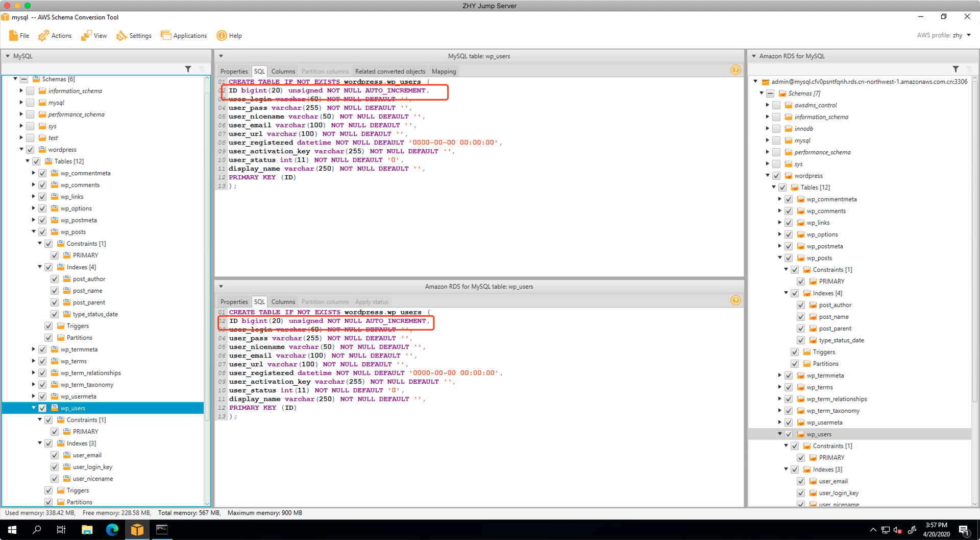Click the orange help icon in target table pane
The height and width of the screenshot is (540, 980).
click(x=736, y=300)
